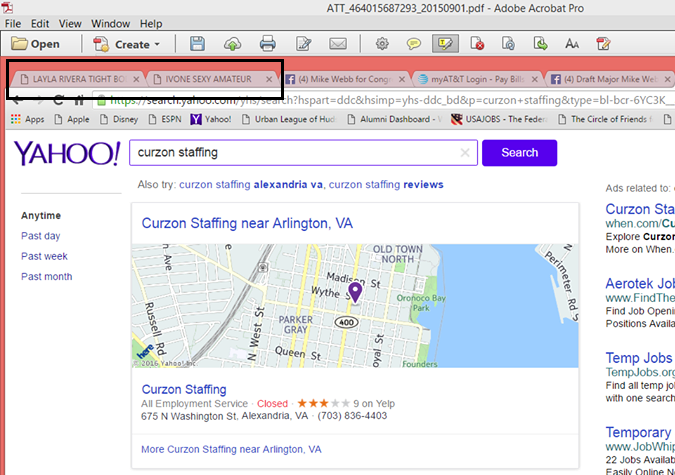
Task: Click the Yahoo logo
Action: (x=67, y=153)
